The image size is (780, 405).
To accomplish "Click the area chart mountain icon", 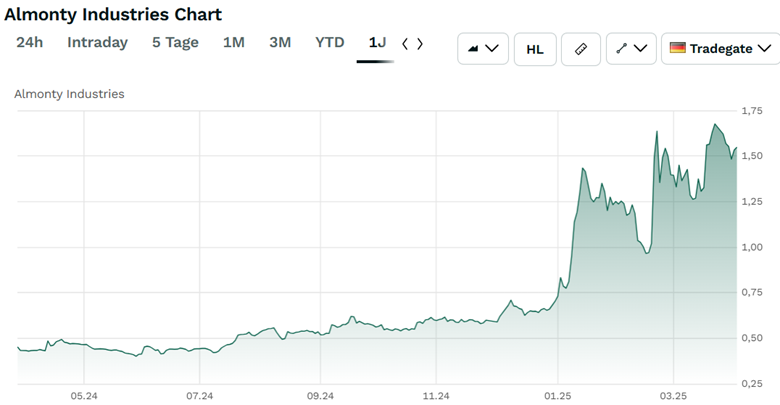I will [474, 48].
